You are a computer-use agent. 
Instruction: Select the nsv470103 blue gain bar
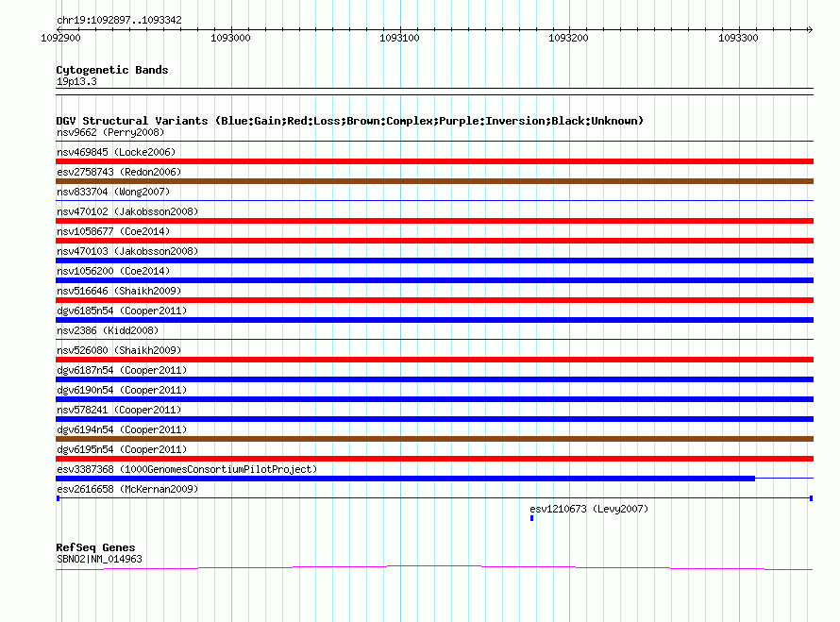434,261
